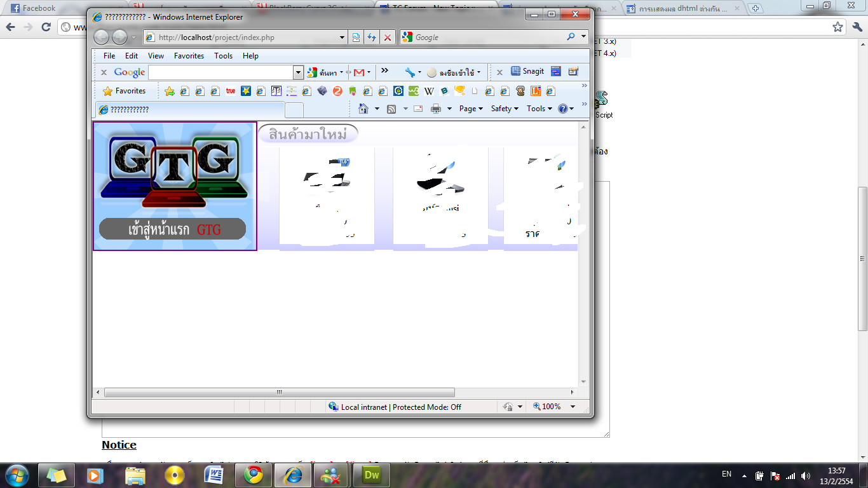This screenshot has height=488, width=868.
Task: Click the RSS Feeds icon in the command bar
Action: pyautogui.click(x=391, y=109)
